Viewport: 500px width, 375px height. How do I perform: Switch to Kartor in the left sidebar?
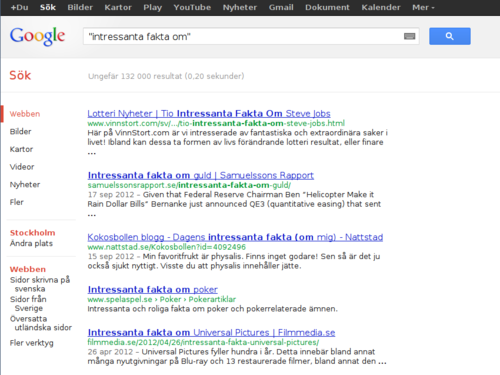[x=21, y=149]
